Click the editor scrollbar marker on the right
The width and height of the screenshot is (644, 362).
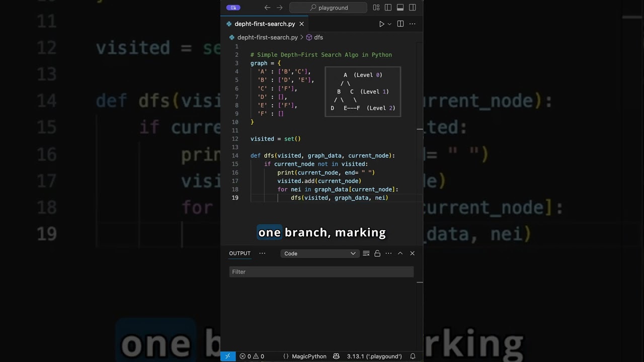pyautogui.click(x=420, y=129)
